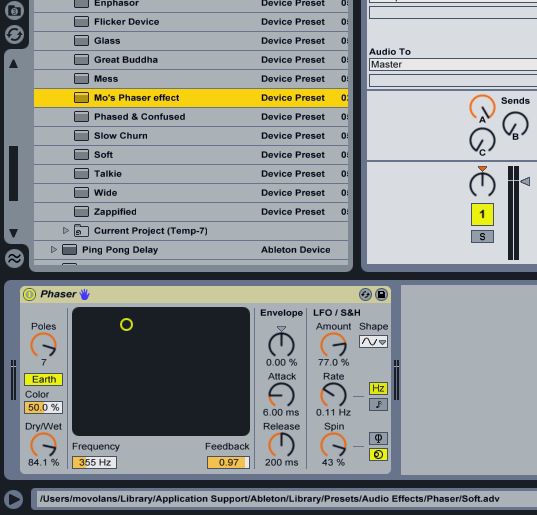Click the preview play button
This screenshot has width=537, height=515.
point(14,499)
